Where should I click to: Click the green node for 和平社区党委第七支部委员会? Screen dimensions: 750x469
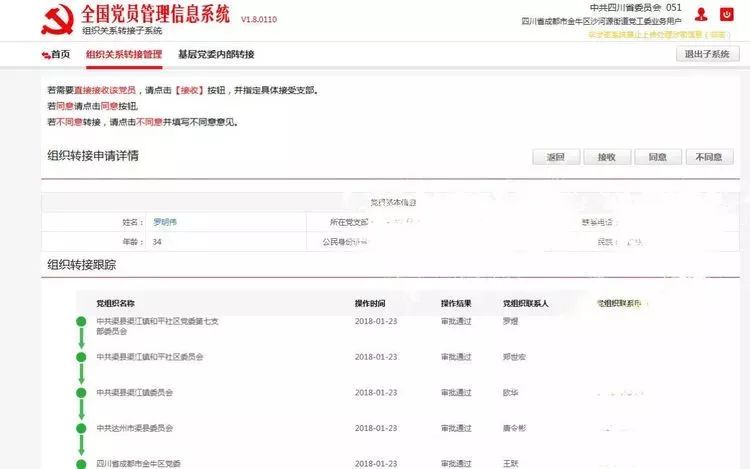[81, 321]
